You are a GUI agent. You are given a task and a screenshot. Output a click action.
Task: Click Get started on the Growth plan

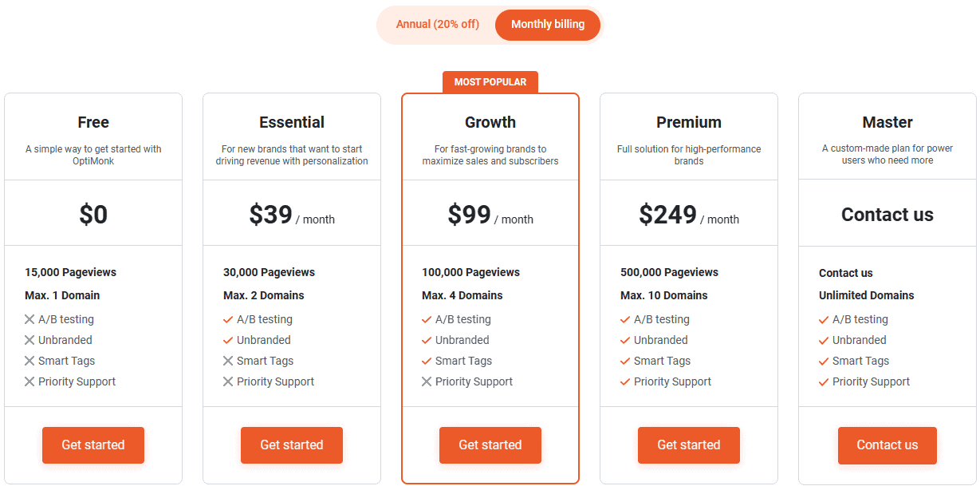point(490,445)
